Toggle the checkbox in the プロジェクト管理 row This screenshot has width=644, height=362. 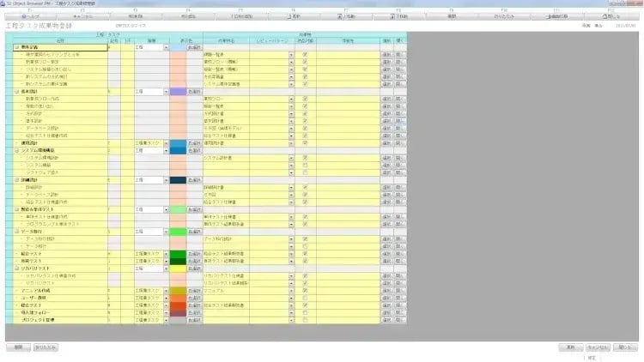(x=305, y=317)
